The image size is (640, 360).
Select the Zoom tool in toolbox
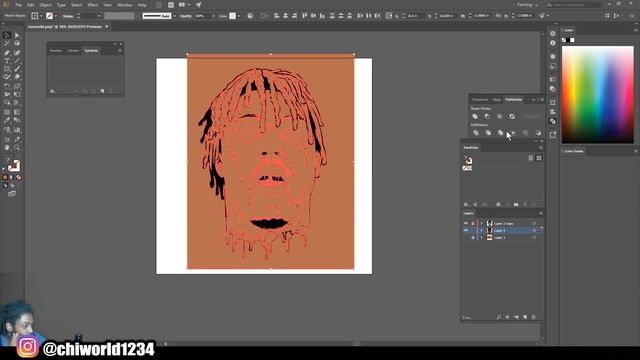point(17,147)
